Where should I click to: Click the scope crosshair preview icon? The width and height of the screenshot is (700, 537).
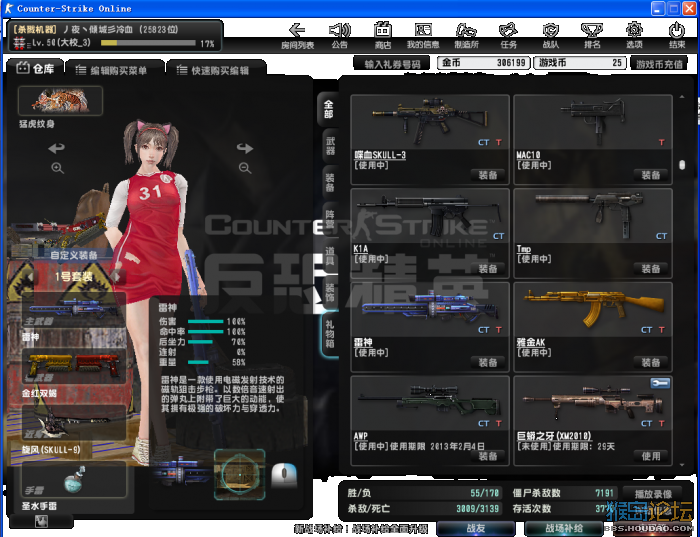(x=240, y=474)
